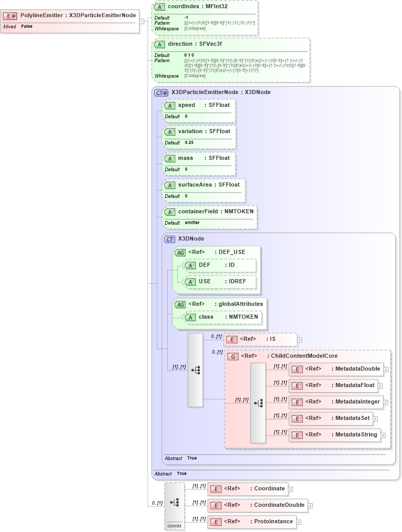Click the X3DNode sequence compositor icon

[195, 370]
